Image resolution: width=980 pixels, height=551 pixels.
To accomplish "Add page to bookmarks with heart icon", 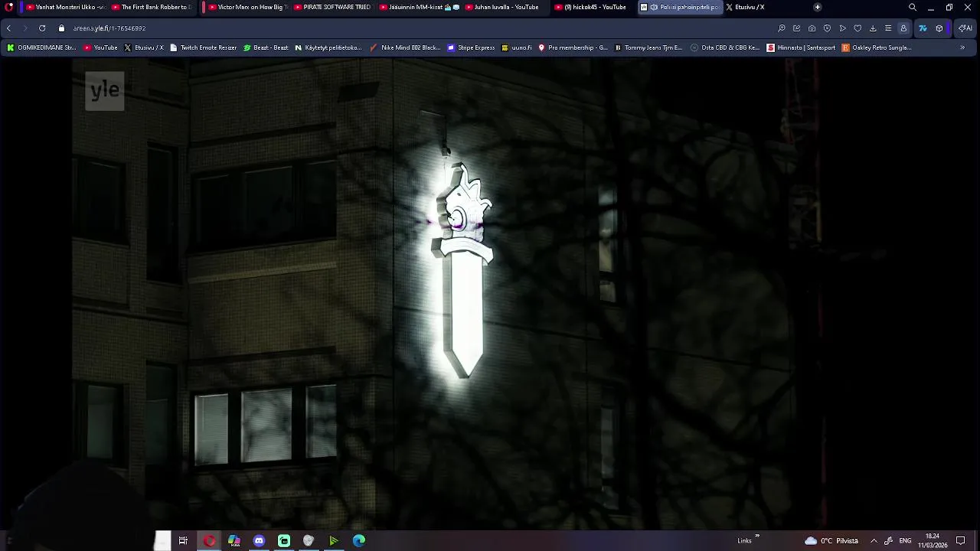I will coord(857,28).
